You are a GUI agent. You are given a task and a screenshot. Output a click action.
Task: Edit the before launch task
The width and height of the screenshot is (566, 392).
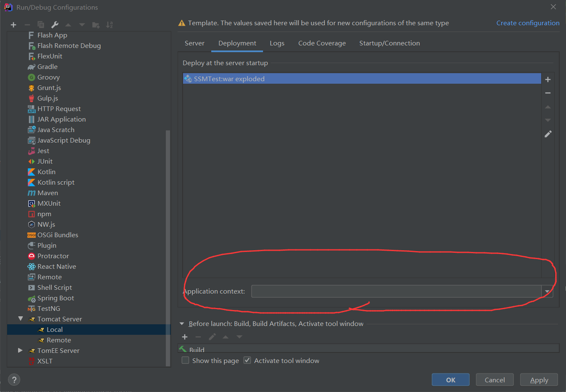click(x=212, y=337)
